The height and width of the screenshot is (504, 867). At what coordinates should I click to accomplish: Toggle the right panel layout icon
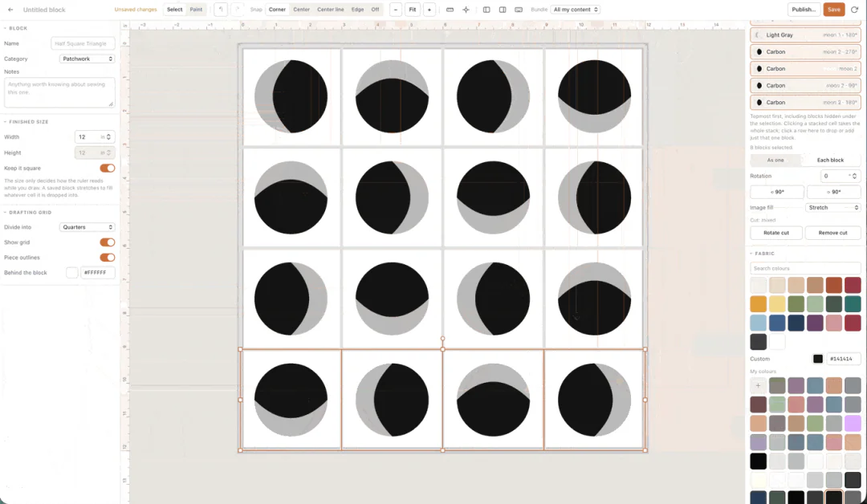[x=503, y=10]
